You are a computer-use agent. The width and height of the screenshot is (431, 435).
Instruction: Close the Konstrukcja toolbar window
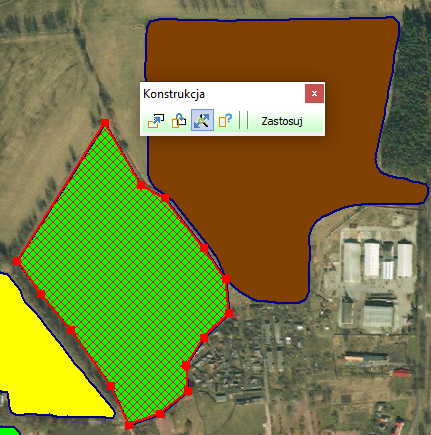[x=314, y=94]
